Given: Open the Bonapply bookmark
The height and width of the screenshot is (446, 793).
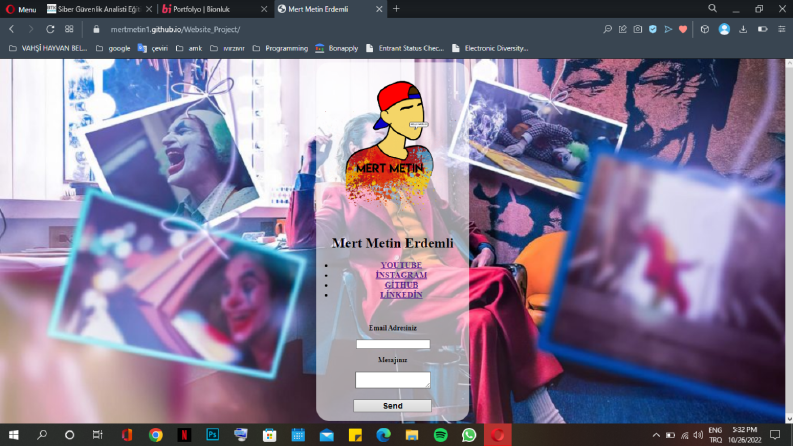Looking at the screenshot, I should click(x=337, y=49).
